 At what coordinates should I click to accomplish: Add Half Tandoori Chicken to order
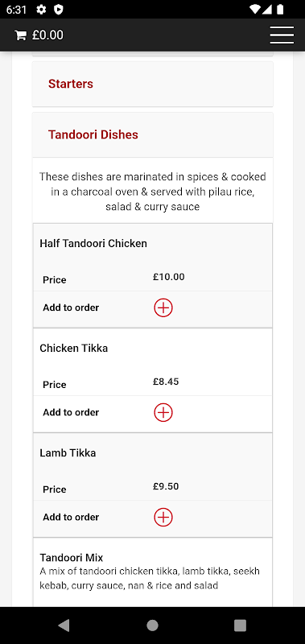coord(163,308)
